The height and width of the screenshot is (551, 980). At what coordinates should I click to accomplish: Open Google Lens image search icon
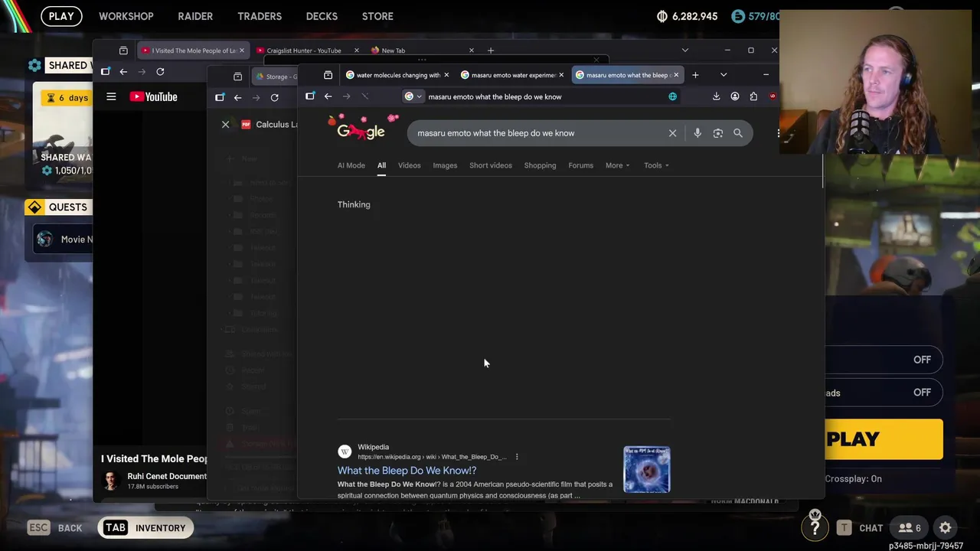coord(718,133)
